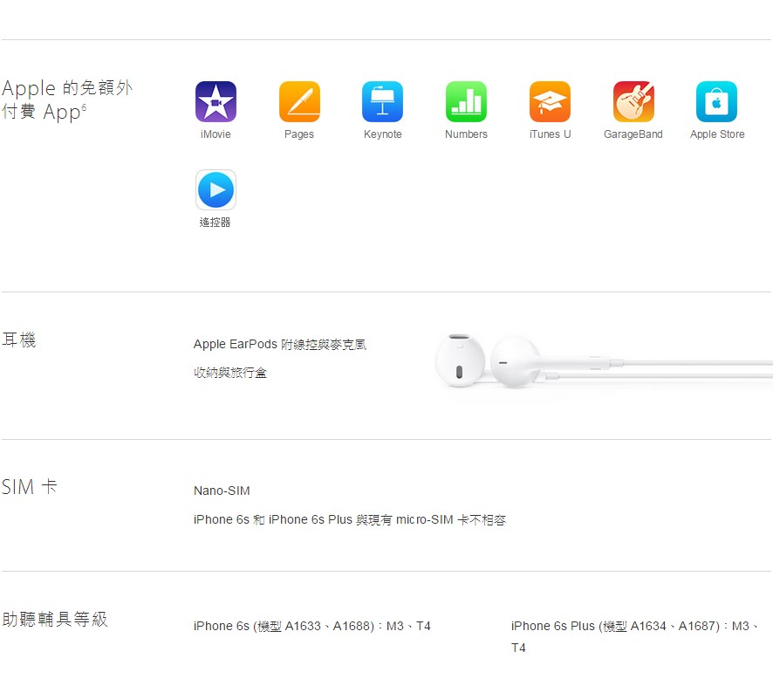773x700 pixels.
Task: Click the micro-SIM 卡不相容 compatibility note
Action: point(350,519)
